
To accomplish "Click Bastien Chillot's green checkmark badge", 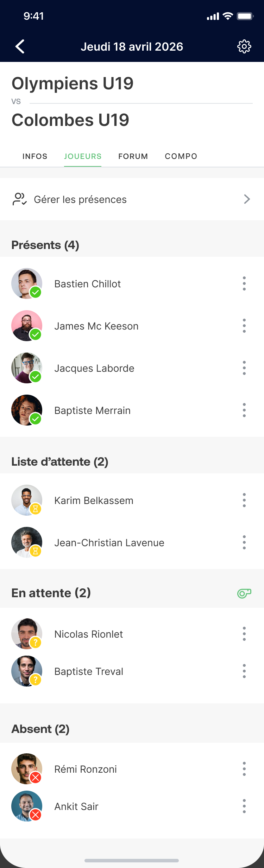I will (36, 293).
